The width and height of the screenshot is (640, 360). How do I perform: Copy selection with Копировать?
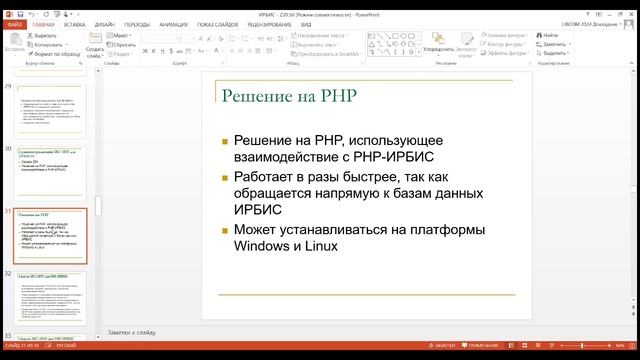(x=46, y=44)
